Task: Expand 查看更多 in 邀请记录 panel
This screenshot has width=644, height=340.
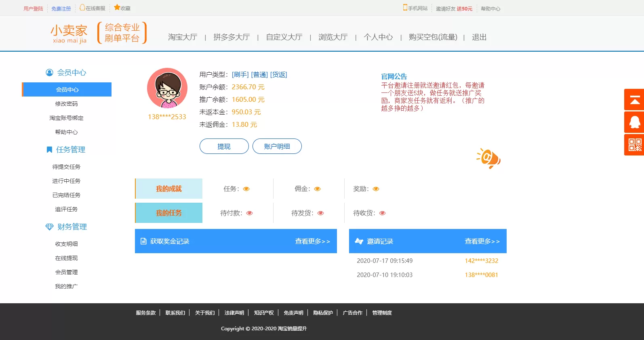Action: [482, 241]
